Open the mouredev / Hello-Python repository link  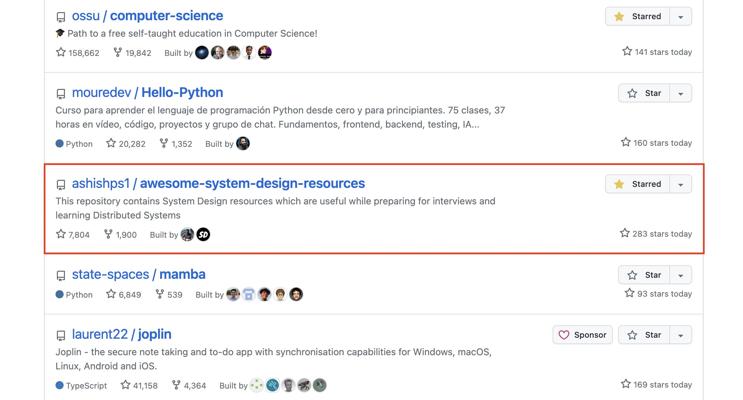pyautogui.click(x=147, y=93)
